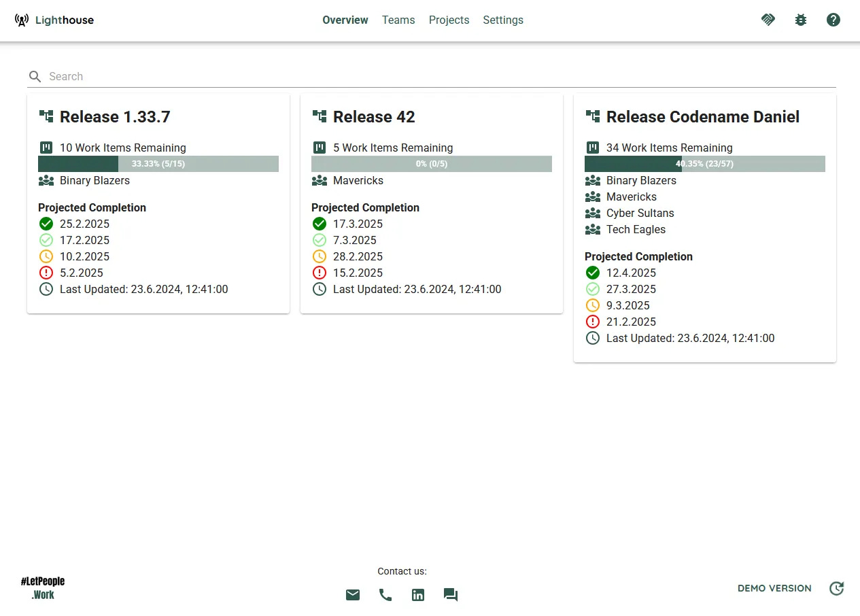The image size is (860, 616).
Task: Open the Release 1.33.7 project title
Action: point(115,117)
